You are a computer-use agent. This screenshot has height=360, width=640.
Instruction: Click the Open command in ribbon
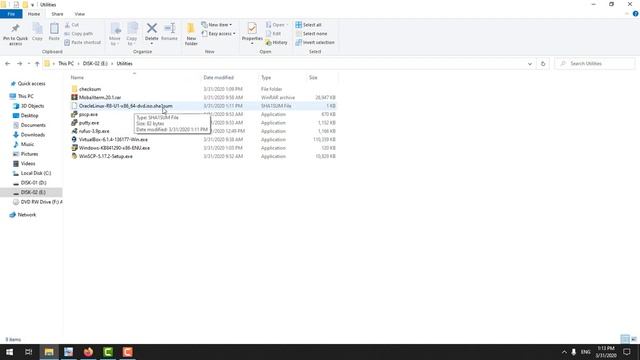coord(276,25)
